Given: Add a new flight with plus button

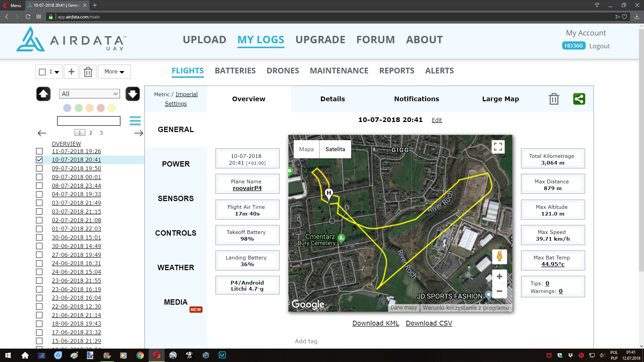Looking at the screenshot, I should 71,71.
